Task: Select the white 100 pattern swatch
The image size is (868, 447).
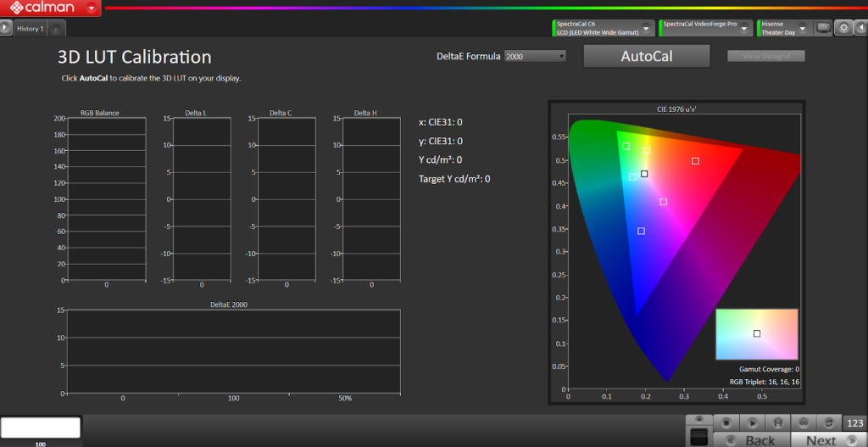Action: [41, 427]
